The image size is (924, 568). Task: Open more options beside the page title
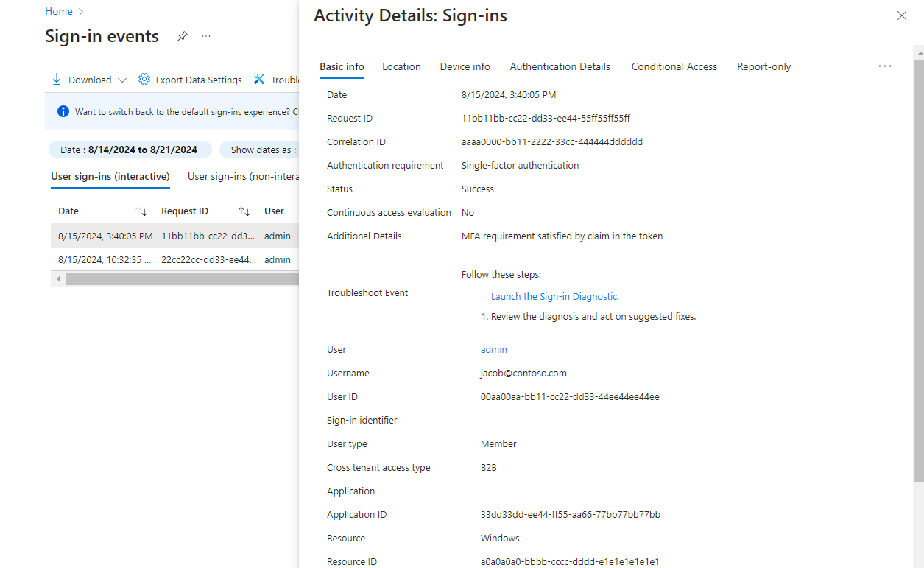coord(205,35)
